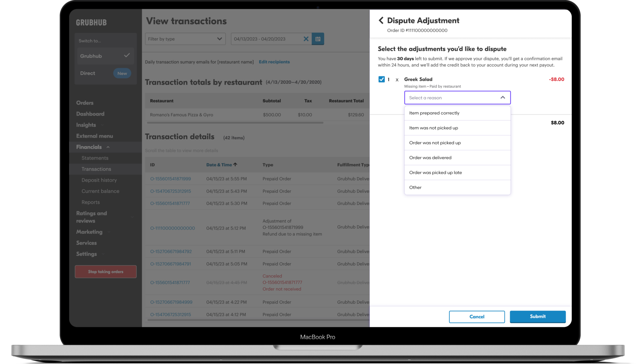Click the Edit recipients link

[x=274, y=62]
